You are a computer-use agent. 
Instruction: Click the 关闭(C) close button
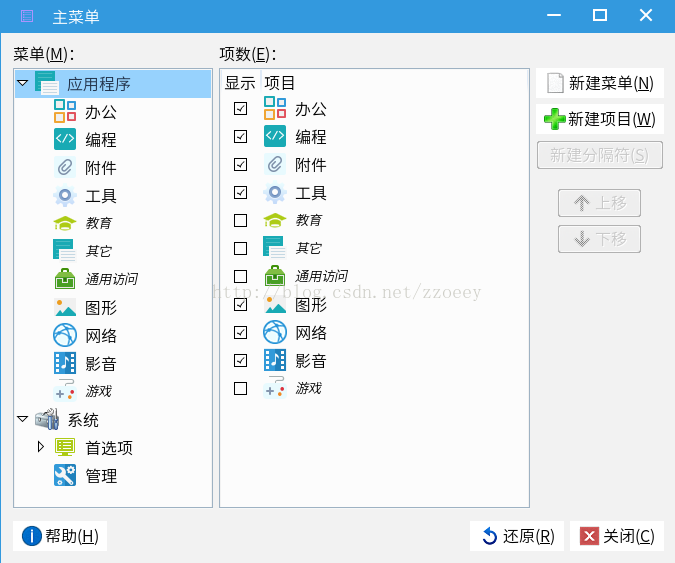coord(616,536)
